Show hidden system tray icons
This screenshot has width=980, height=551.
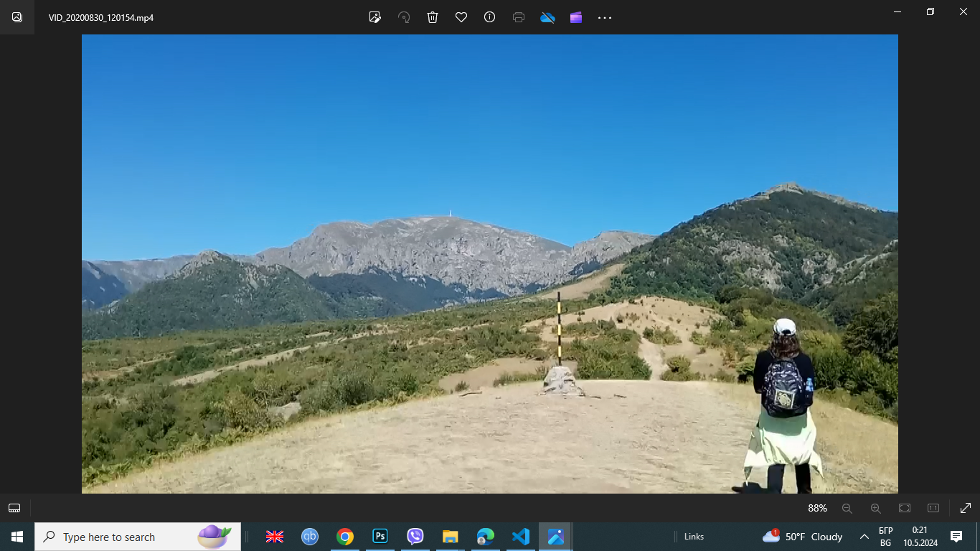coord(864,537)
